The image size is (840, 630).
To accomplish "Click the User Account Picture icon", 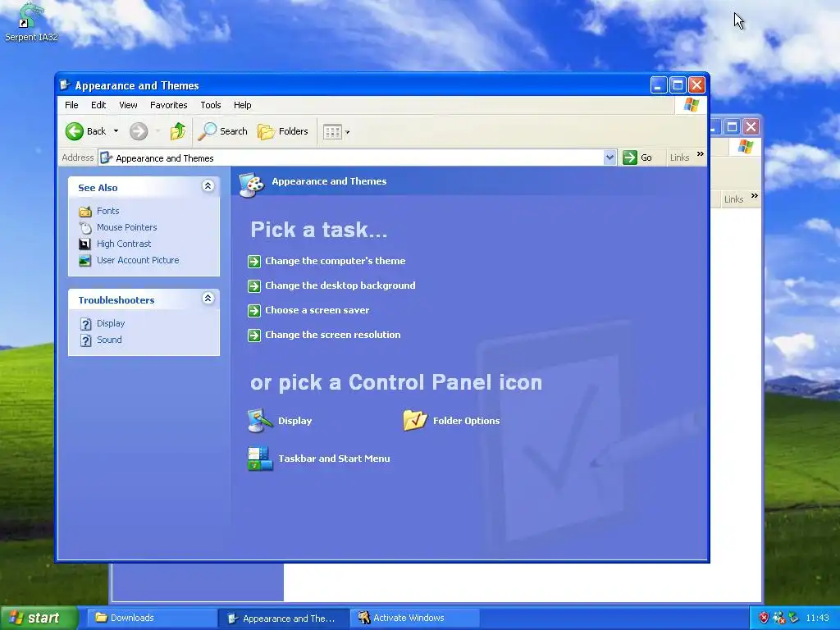I will 84,261.
